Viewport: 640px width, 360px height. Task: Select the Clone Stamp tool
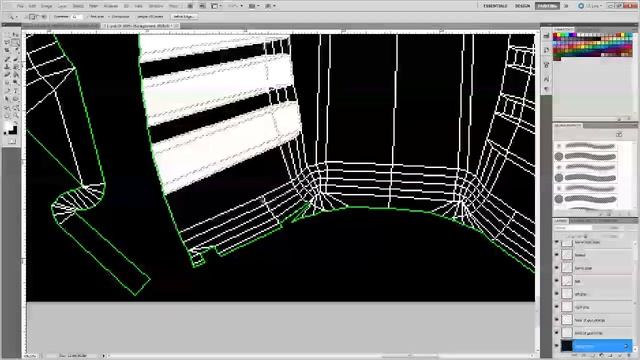coord(7,67)
